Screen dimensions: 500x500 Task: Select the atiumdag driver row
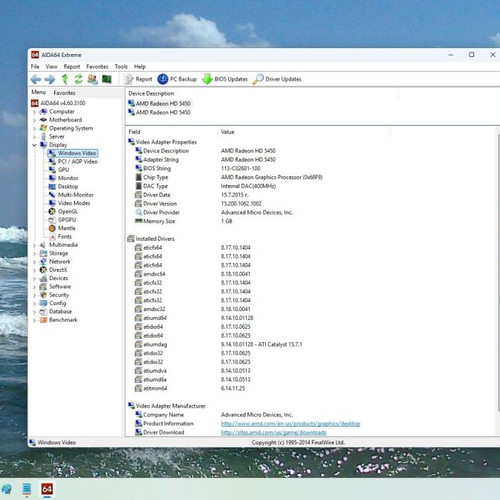310,344
